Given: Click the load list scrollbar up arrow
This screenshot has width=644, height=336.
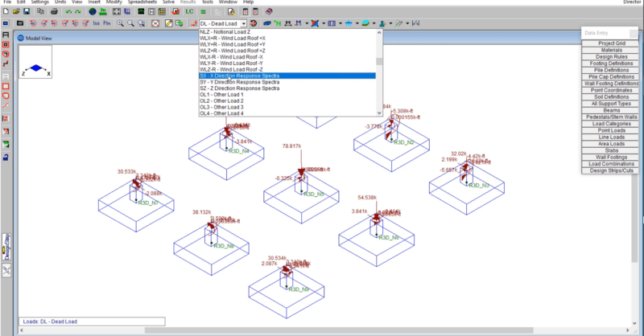Looking at the screenshot, I should click(378, 34).
